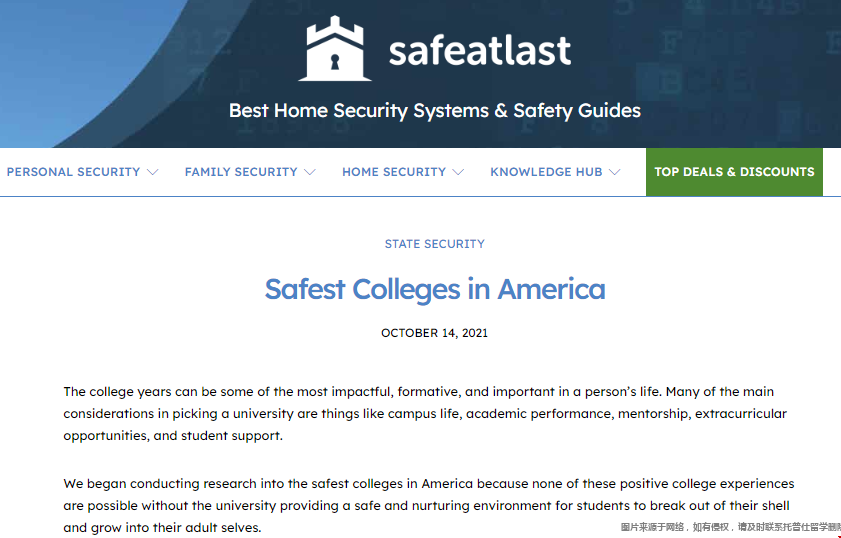
Task: Click the Best Home Security Systems tagline
Action: click(x=435, y=110)
